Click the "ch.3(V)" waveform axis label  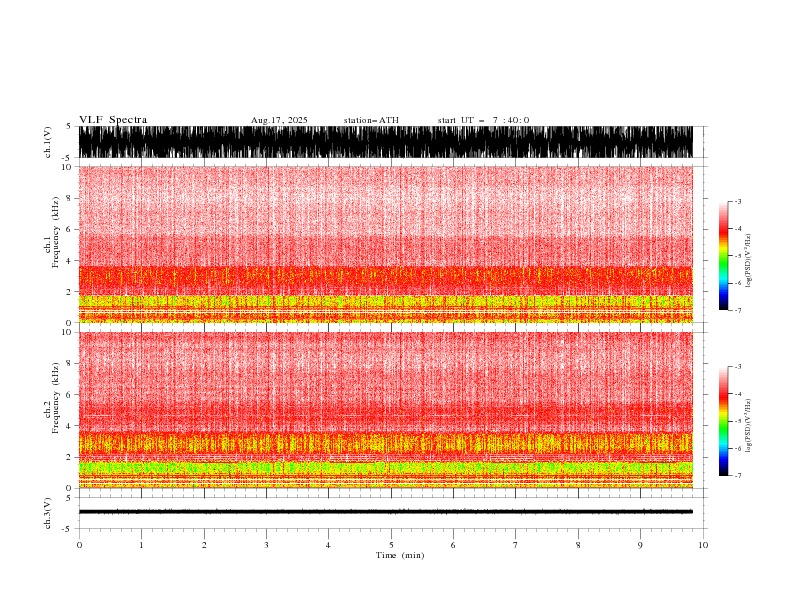[48, 514]
